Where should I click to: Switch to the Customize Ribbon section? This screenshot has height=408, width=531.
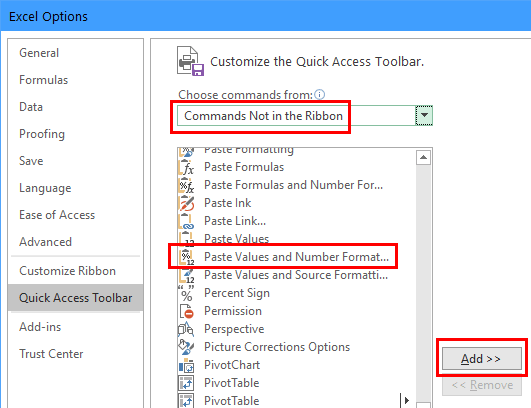click(x=68, y=271)
